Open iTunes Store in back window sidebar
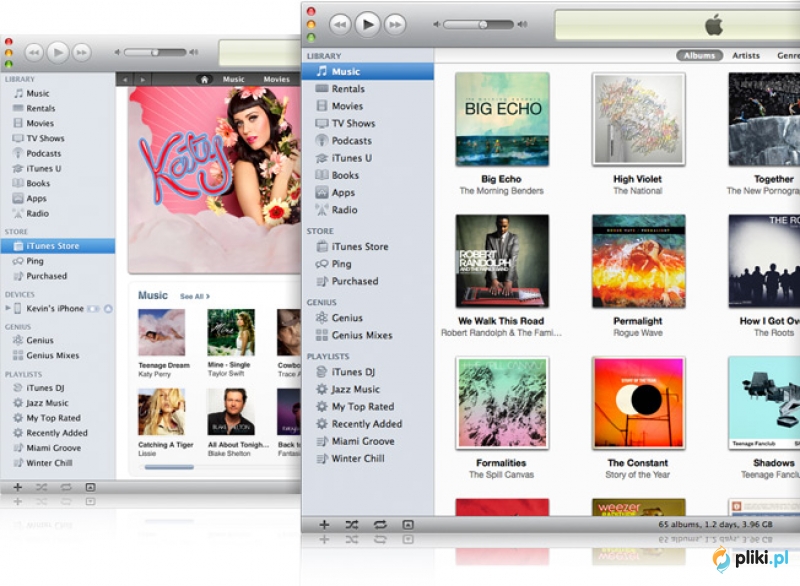 coord(58,246)
